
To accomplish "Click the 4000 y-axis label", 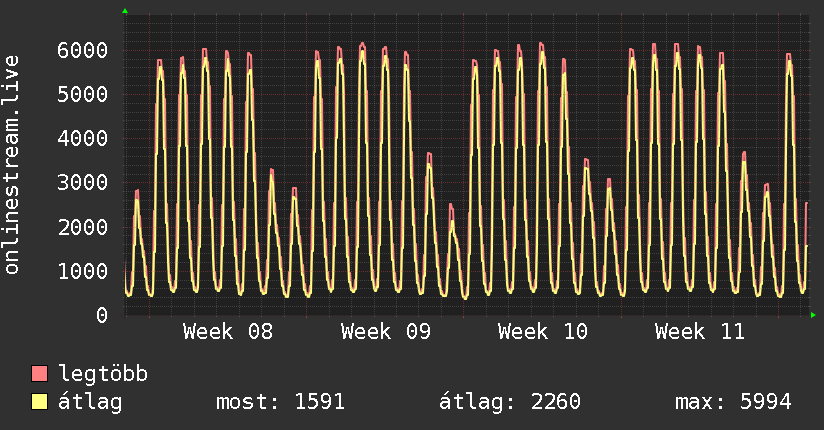I will [x=83, y=139].
